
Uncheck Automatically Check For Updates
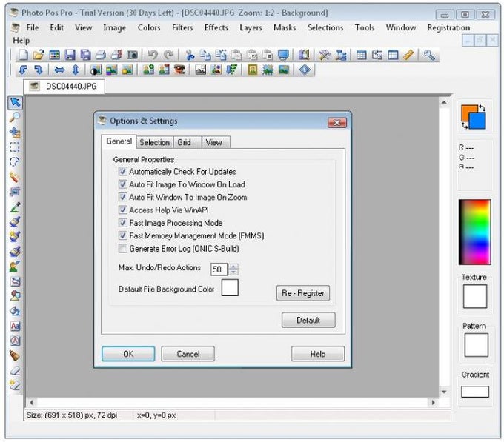(122, 172)
